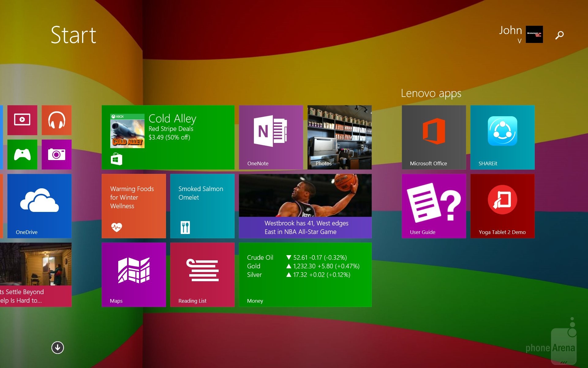
Task: Open the Video app tile
Action: point(22,120)
